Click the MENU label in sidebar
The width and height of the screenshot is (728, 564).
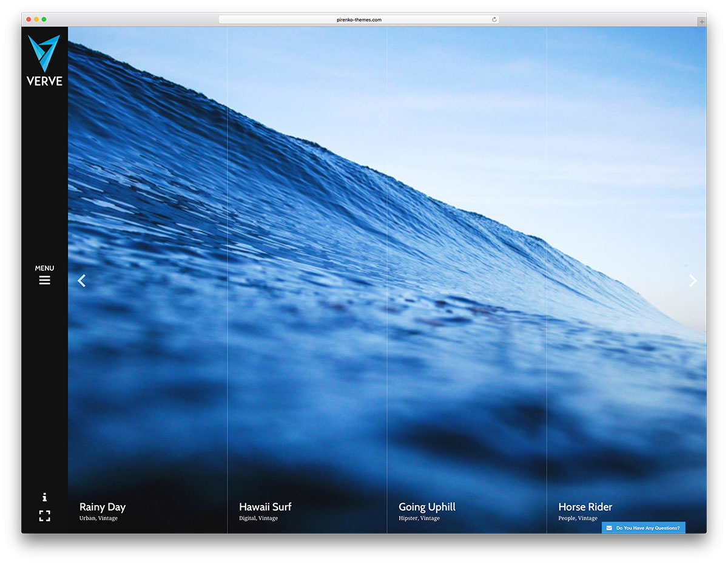click(44, 268)
